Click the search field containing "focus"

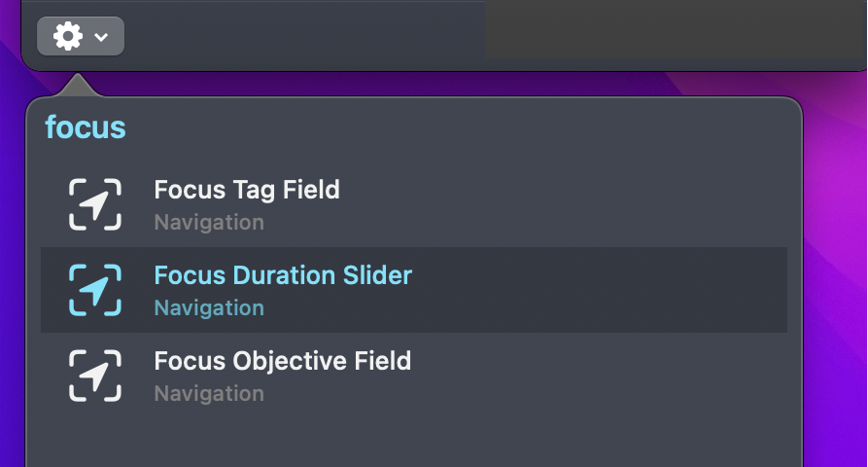pos(414,127)
